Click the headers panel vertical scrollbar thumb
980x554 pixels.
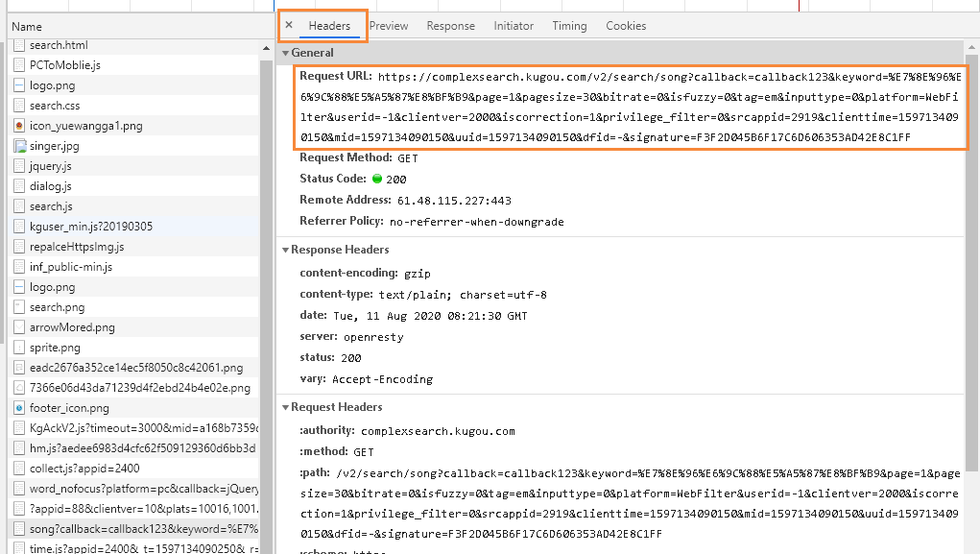coord(972,263)
